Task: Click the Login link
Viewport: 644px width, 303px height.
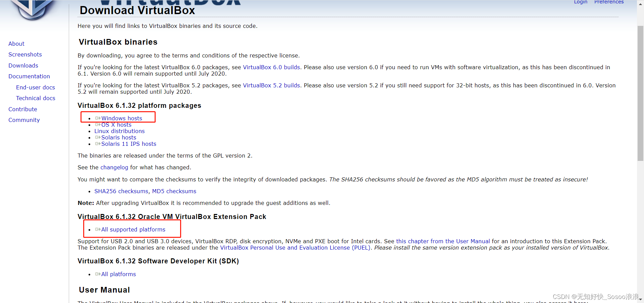Action: pyautogui.click(x=581, y=2)
